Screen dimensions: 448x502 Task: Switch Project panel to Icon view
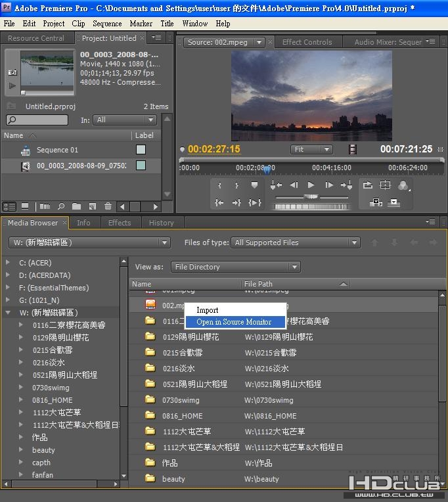25,206
